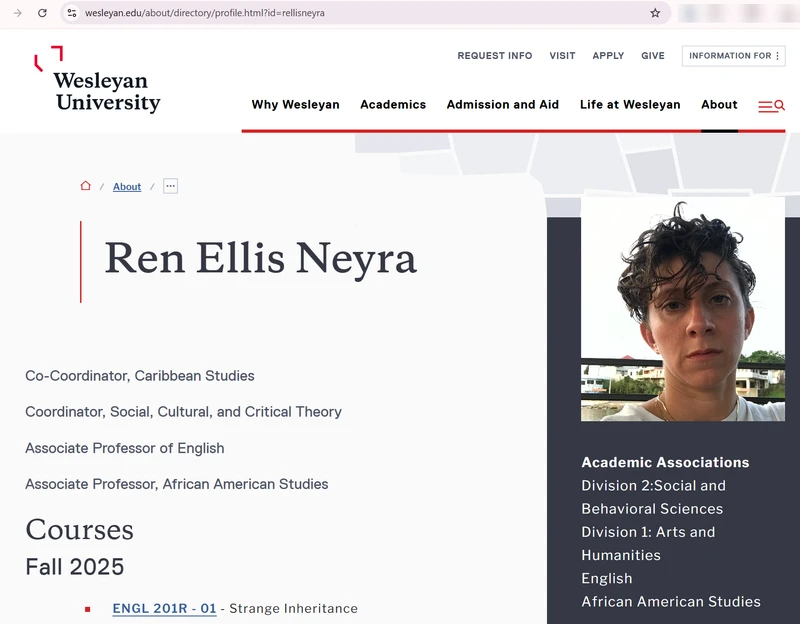Go to home via breadcrumb house icon
The width and height of the screenshot is (800, 624).
click(86, 186)
